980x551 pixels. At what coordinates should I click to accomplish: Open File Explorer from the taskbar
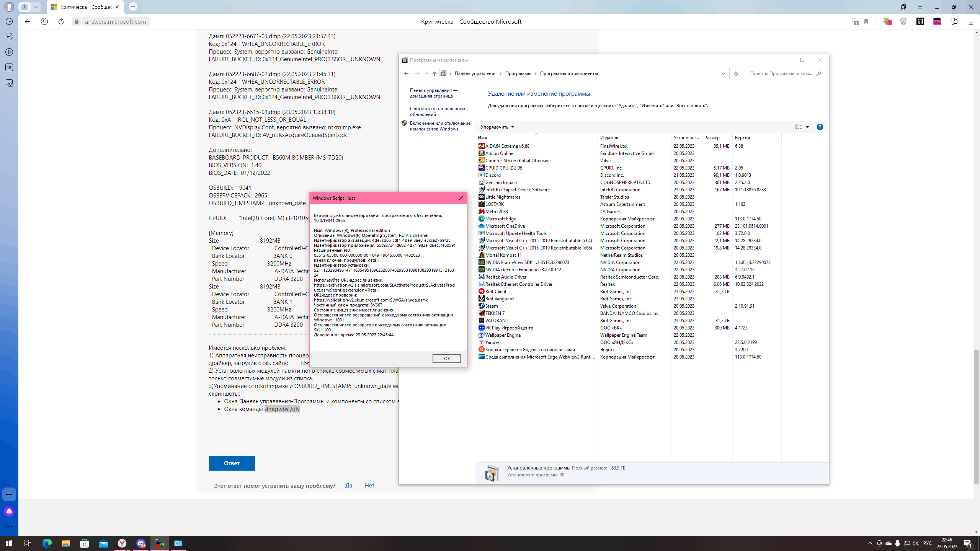pyautogui.click(x=65, y=543)
